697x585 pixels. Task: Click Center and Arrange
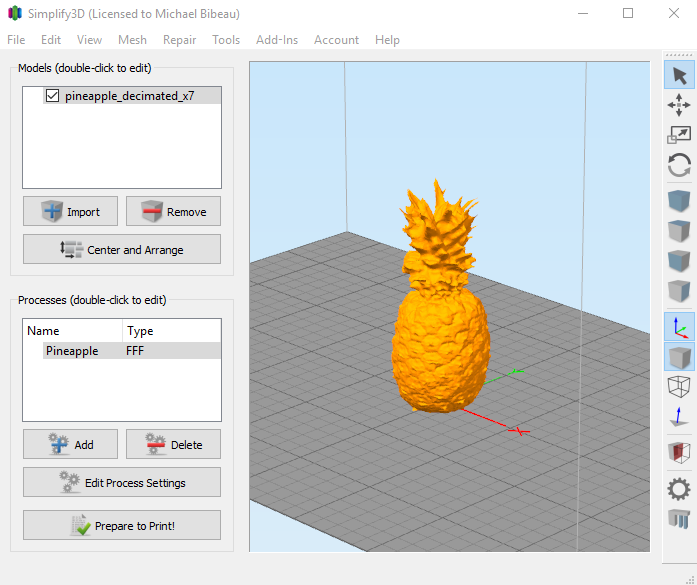(x=122, y=250)
